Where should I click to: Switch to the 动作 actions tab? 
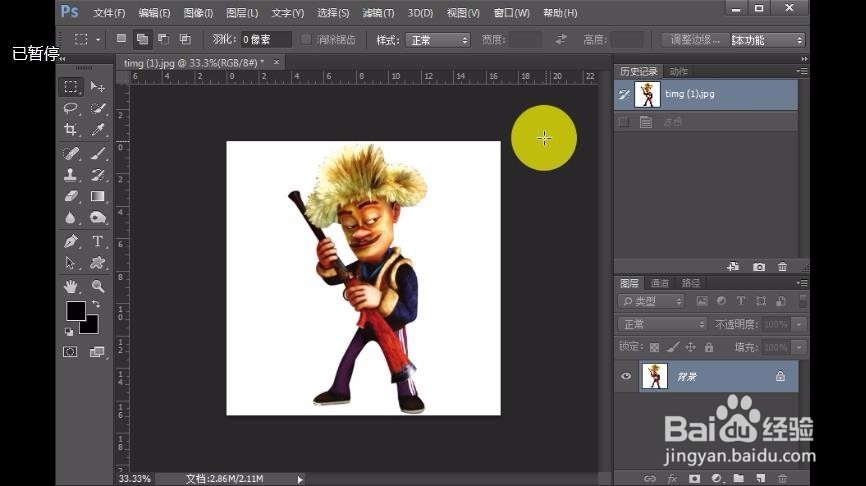point(678,71)
